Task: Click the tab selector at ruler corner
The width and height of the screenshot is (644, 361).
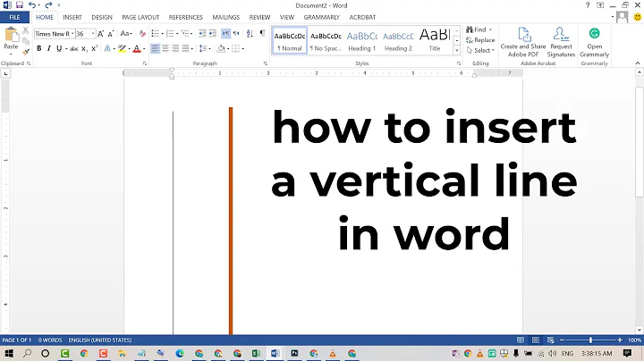Action: pyautogui.click(x=5, y=73)
